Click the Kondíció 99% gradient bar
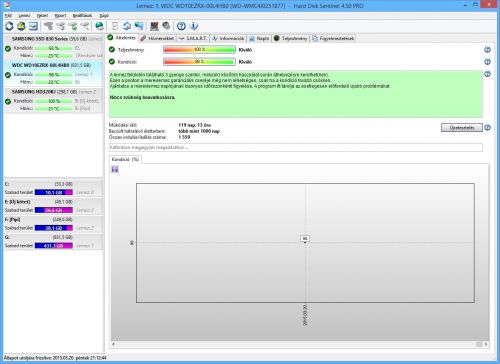This screenshot has height=364, width=500. [x=199, y=62]
